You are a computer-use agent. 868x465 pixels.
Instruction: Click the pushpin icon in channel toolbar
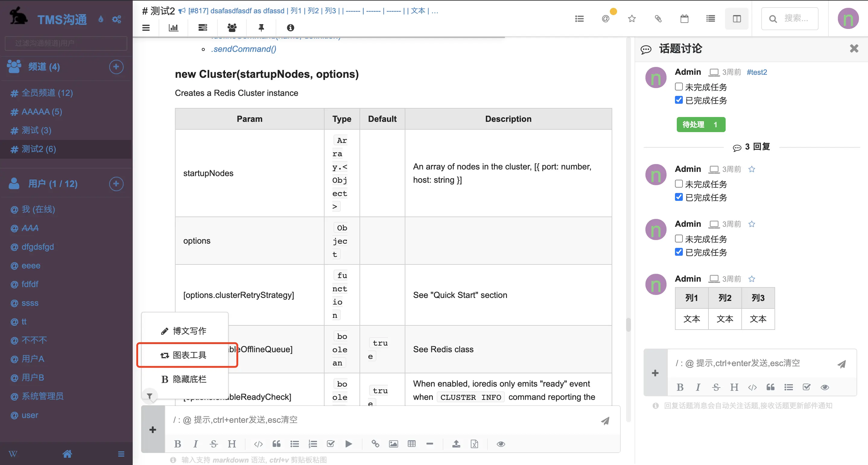pos(261,28)
